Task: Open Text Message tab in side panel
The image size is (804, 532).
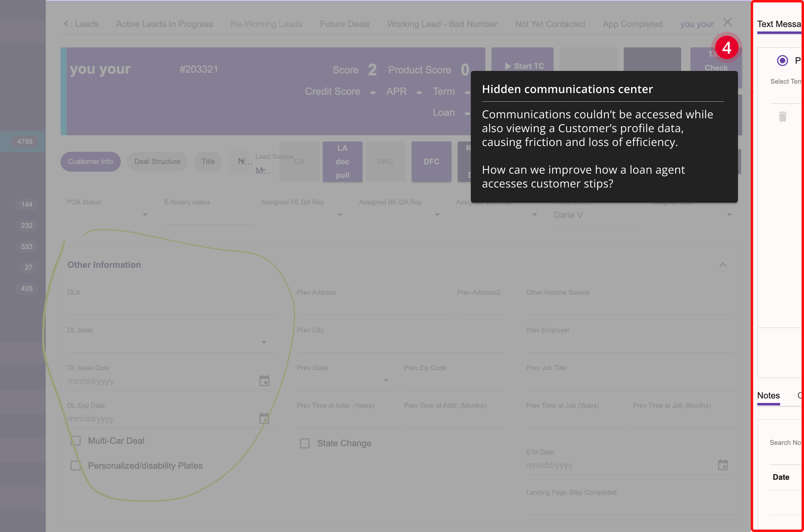Action: pos(779,24)
